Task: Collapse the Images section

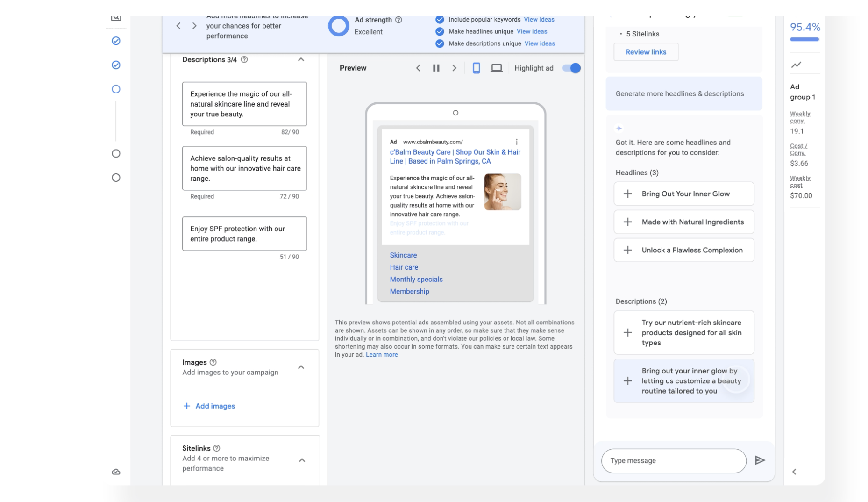Action: (301, 367)
